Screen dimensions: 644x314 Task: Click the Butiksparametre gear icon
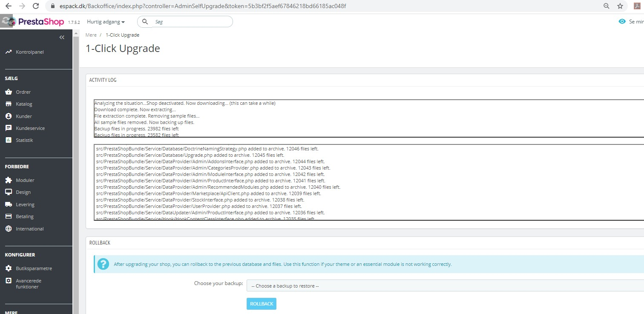coord(9,268)
